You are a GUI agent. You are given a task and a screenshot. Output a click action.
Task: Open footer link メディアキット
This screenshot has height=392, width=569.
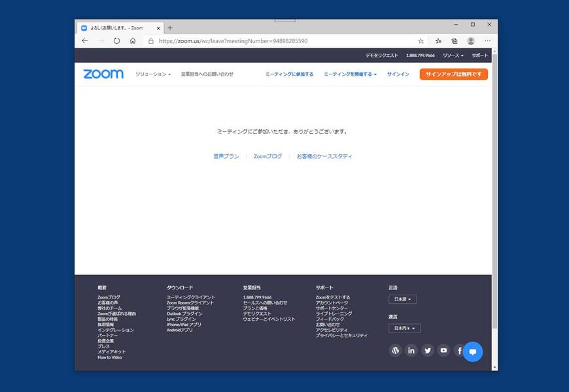point(111,351)
